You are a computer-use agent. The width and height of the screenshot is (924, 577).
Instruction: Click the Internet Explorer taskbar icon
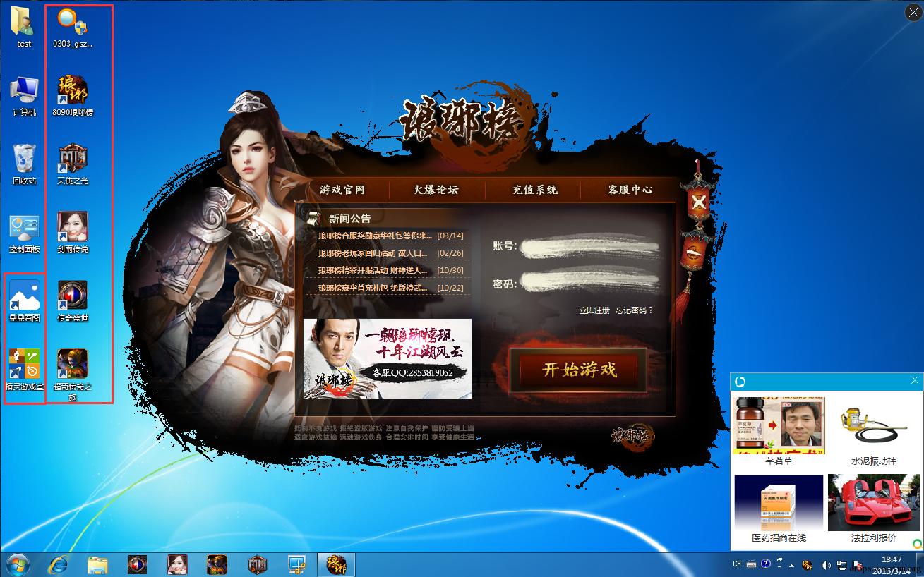coord(58,564)
